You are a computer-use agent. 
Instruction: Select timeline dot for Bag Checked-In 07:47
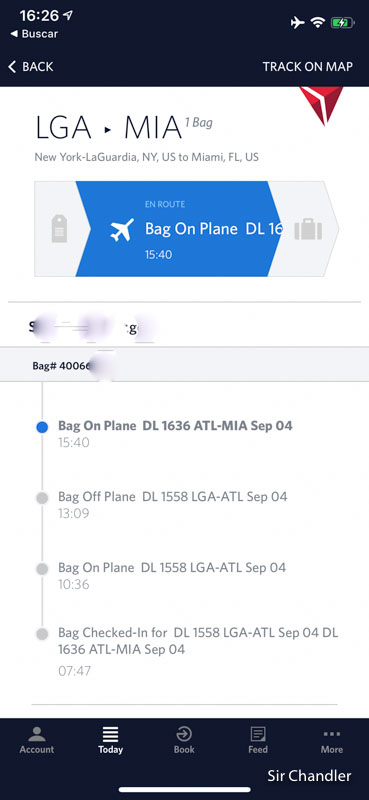[42, 634]
